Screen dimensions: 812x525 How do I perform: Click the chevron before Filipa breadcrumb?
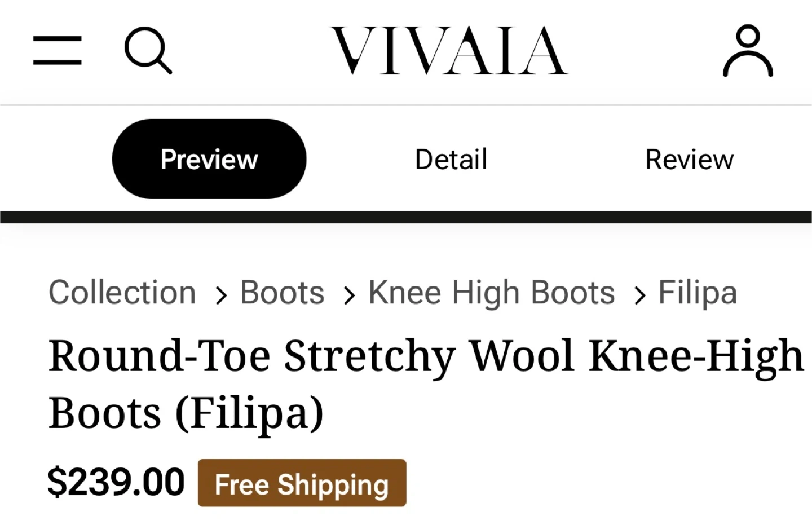tap(639, 295)
